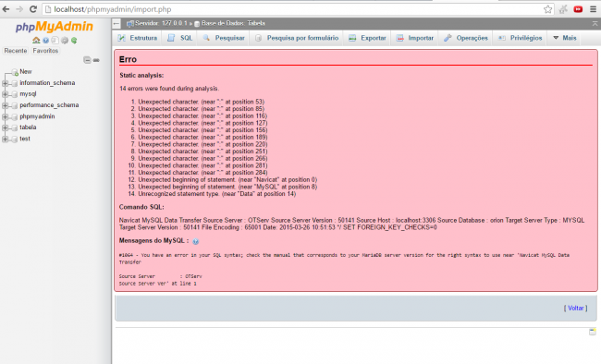Click the information_schema database icon
Screen dimensions: 601x364
pos(15,83)
